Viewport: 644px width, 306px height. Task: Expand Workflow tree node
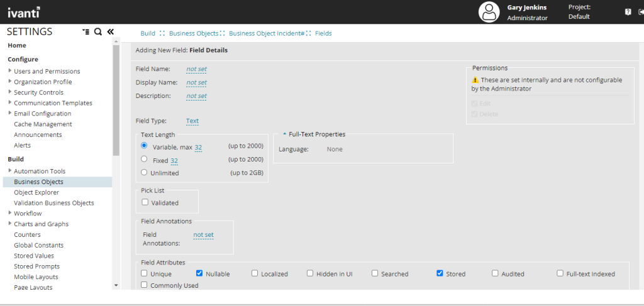(x=10, y=213)
